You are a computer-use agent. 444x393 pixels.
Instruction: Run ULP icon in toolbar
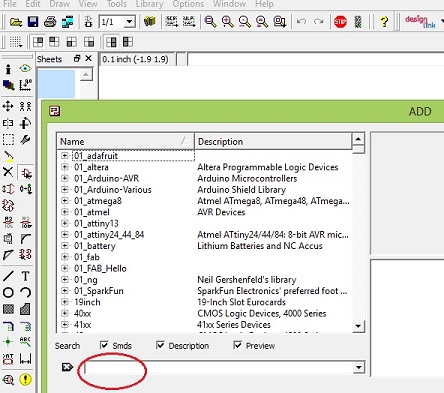click(189, 22)
